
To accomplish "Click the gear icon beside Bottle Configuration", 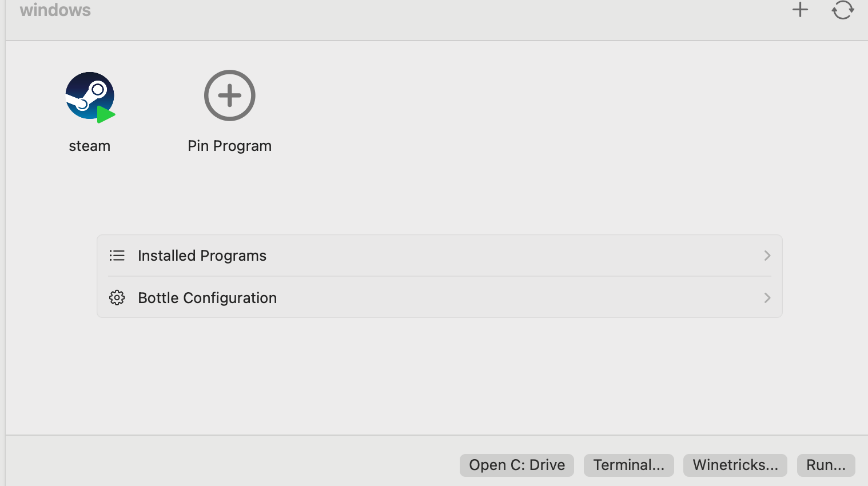I will point(117,298).
